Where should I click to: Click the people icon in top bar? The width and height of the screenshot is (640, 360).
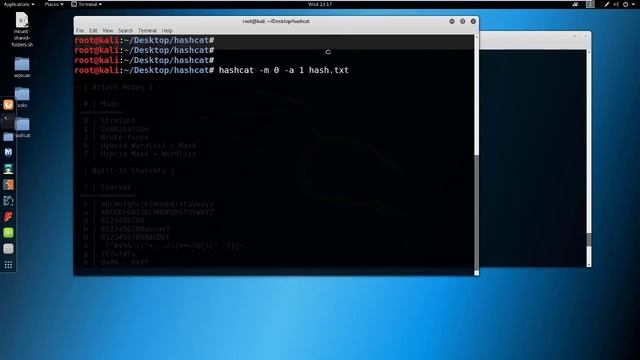click(x=575, y=4)
